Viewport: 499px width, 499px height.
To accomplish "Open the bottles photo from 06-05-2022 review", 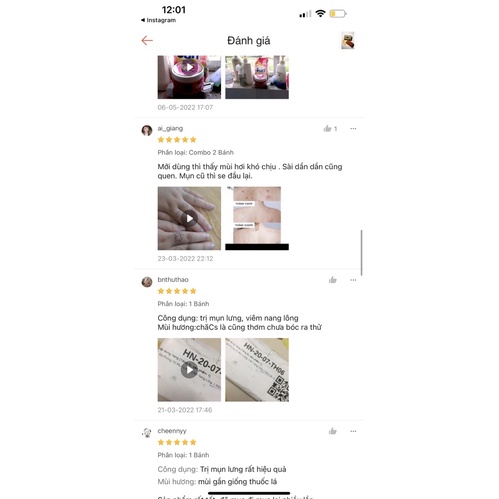I will [x=257, y=77].
